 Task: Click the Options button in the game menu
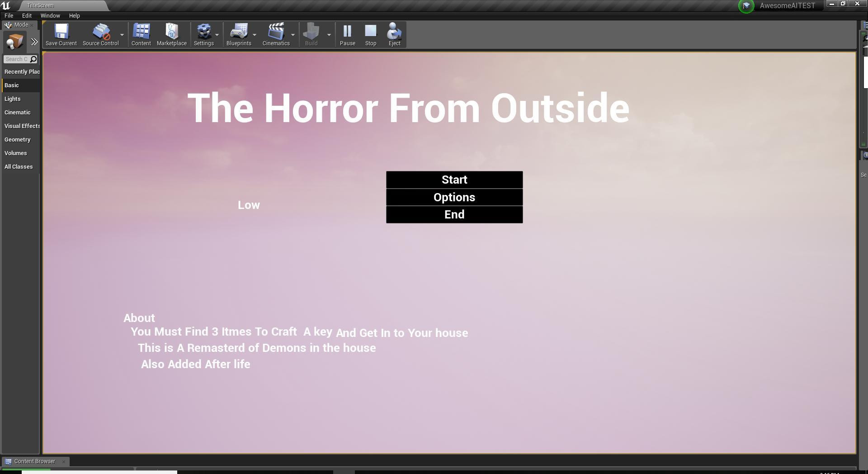click(x=454, y=197)
